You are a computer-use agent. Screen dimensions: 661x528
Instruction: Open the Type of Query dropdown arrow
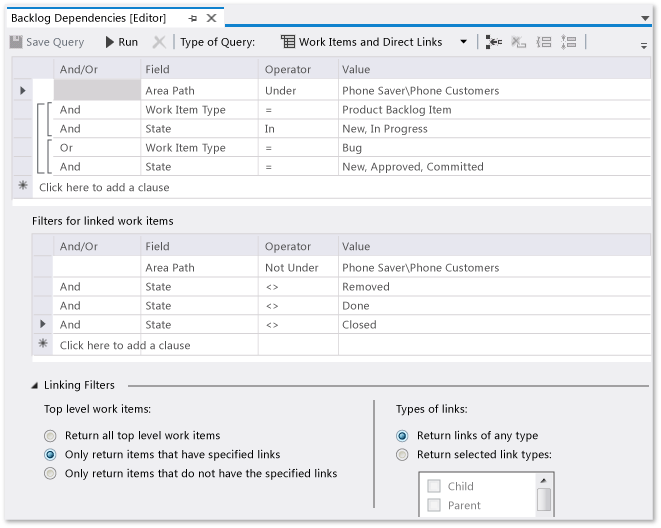click(x=463, y=42)
